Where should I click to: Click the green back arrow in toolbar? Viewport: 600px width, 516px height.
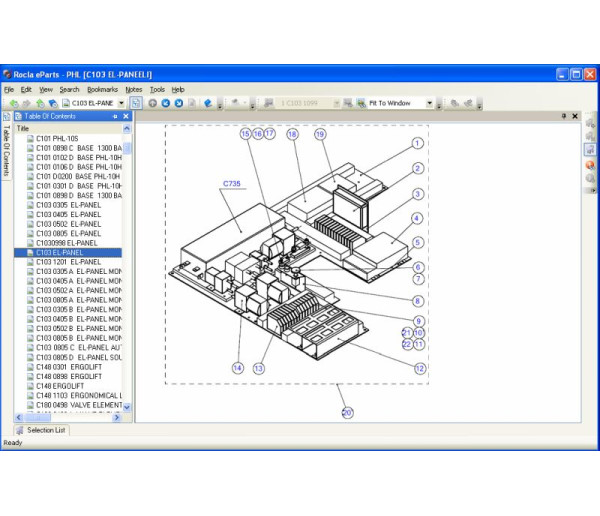click(12, 102)
